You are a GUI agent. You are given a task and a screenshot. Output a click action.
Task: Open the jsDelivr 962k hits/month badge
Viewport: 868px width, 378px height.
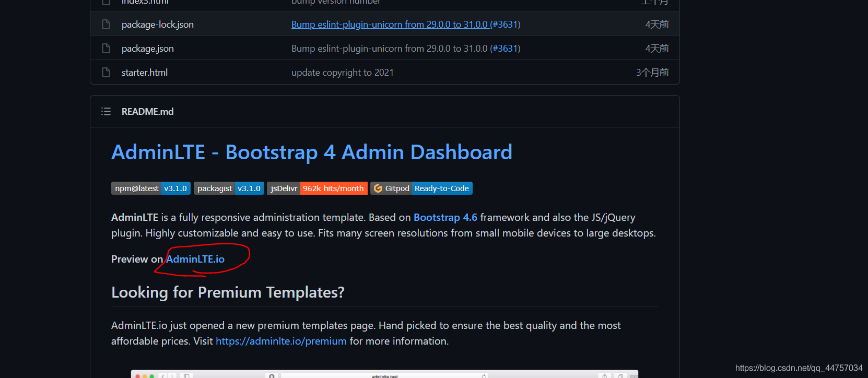(317, 188)
